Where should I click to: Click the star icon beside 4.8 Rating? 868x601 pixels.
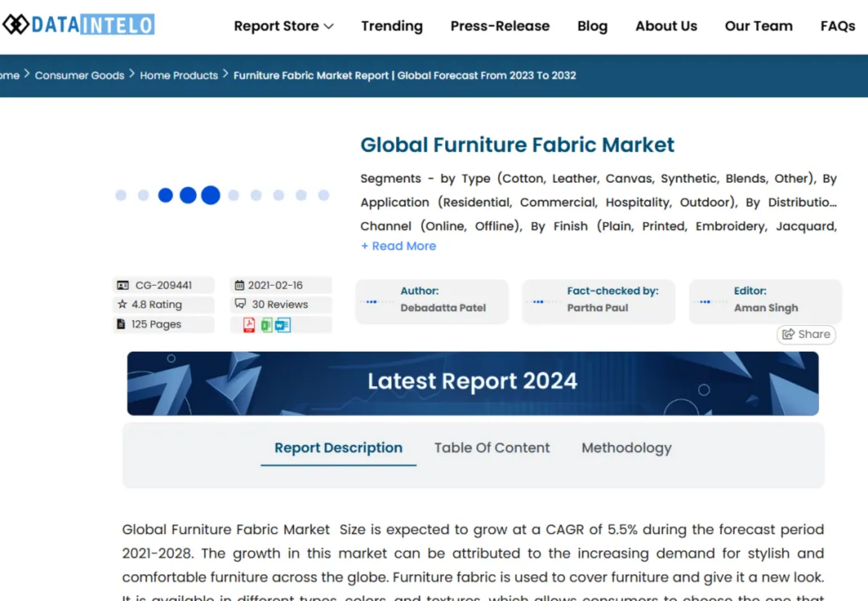point(122,305)
